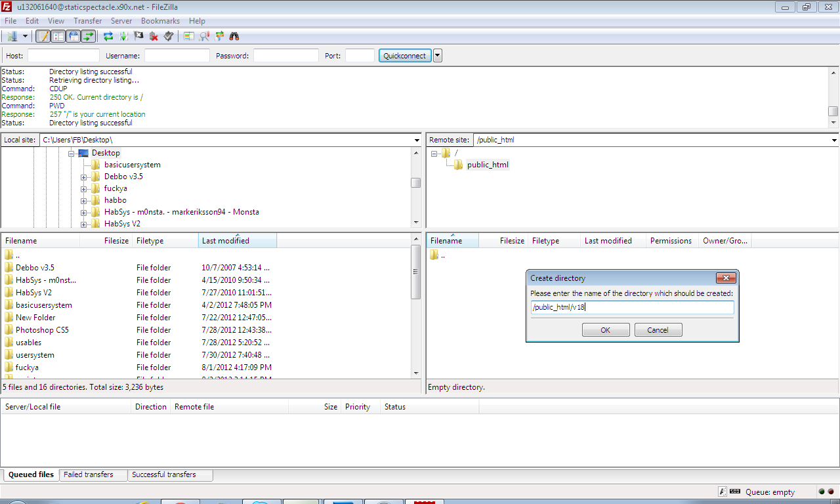
Task: Collapse the remote root directory node
Action: click(x=434, y=154)
